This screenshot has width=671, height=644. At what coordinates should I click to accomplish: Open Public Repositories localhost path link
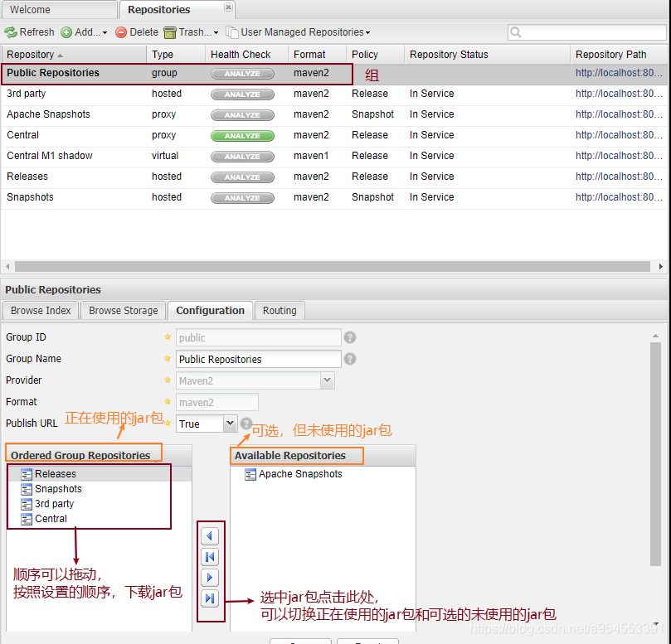pyautogui.click(x=619, y=73)
